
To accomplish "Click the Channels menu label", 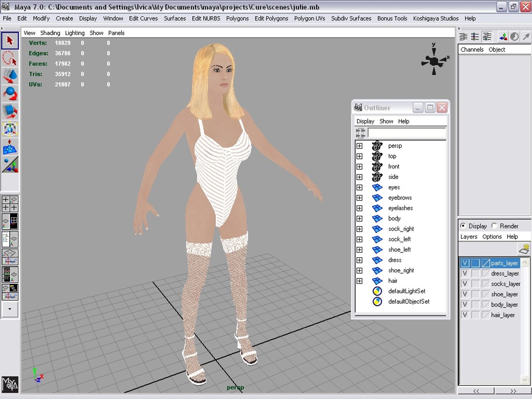I will point(472,50).
